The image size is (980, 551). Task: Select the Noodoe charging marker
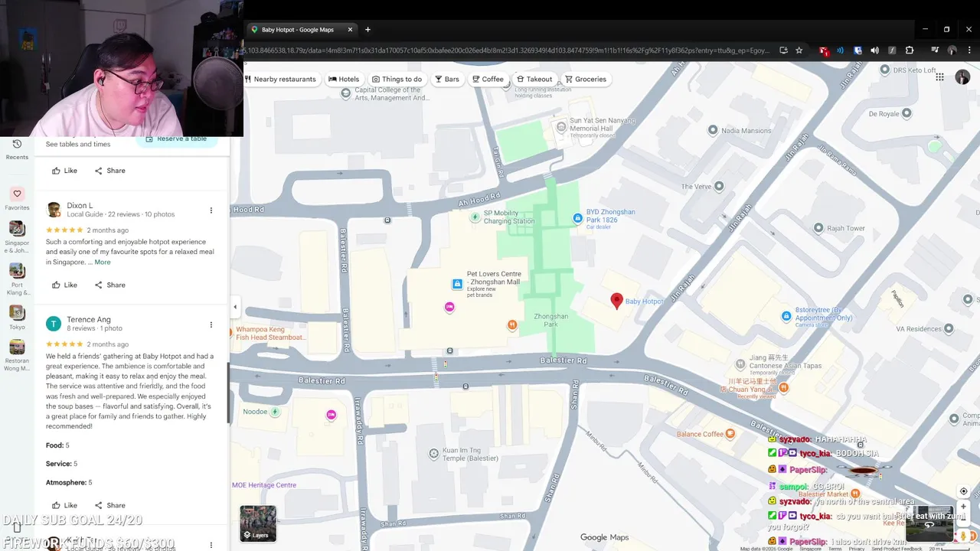coord(275,412)
